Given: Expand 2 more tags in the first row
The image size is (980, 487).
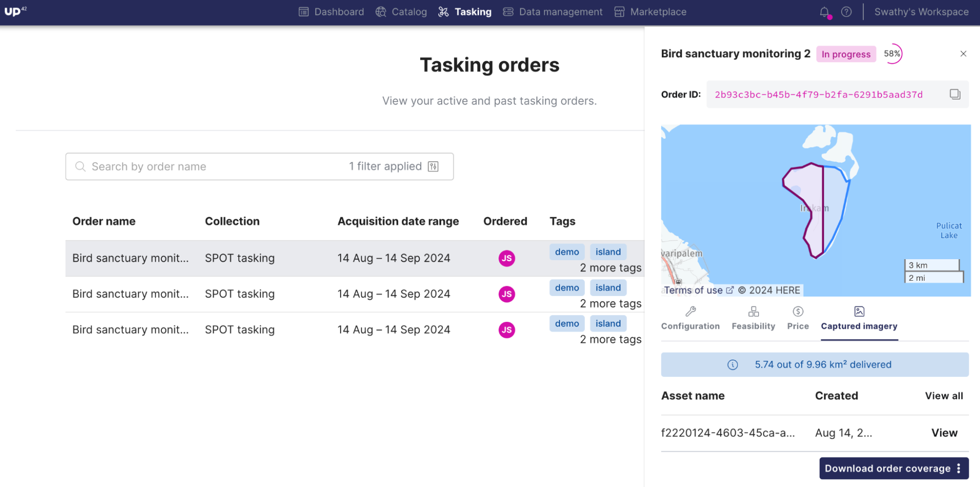Looking at the screenshot, I should tap(610, 268).
